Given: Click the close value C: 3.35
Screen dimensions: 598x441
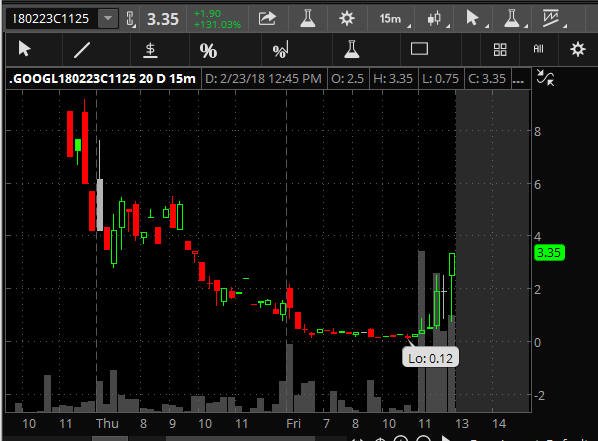Looking at the screenshot, I should [x=487, y=79].
